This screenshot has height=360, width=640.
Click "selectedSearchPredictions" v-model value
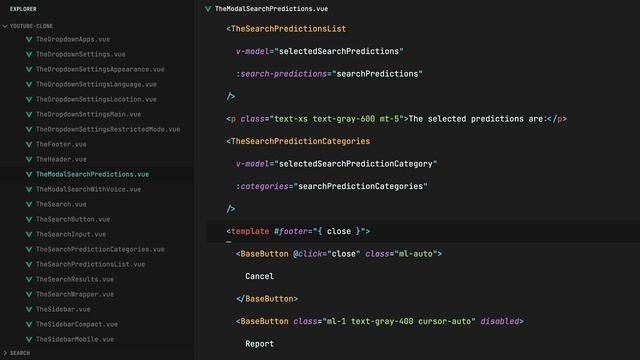tap(339, 51)
